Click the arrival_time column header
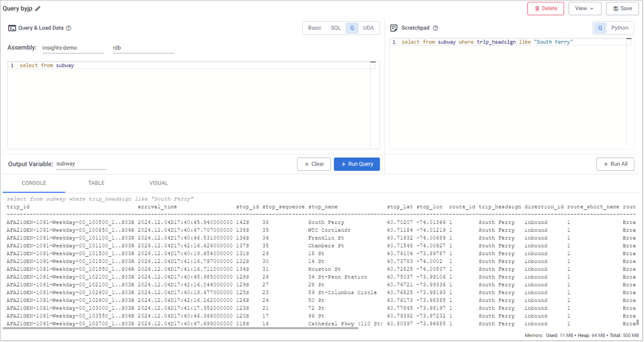Screen dimensions: 644x342 [x=157, y=207]
